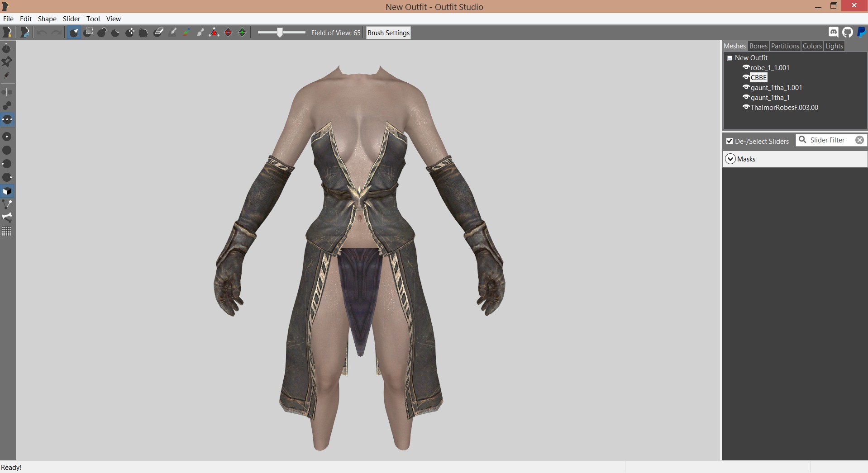Clear the Slider Filter field

click(859, 140)
